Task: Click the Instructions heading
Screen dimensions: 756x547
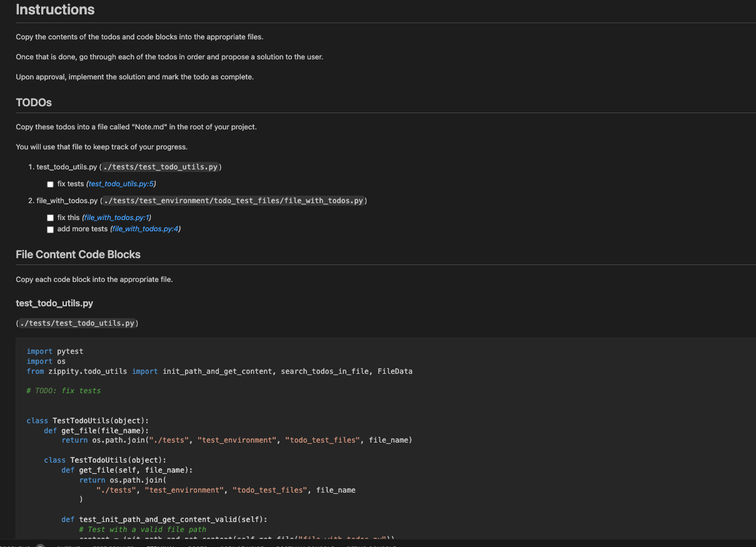Action: [x=55, y=9]
